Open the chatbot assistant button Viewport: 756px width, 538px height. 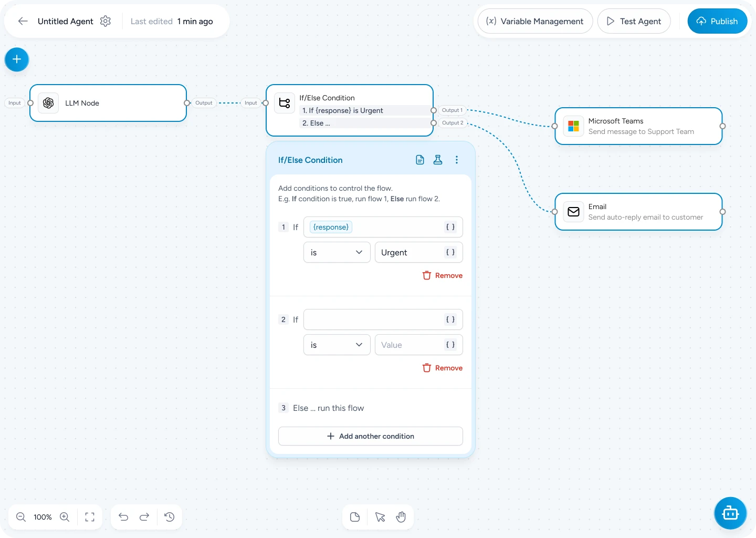pyautogui.click(x=730, y=513)
